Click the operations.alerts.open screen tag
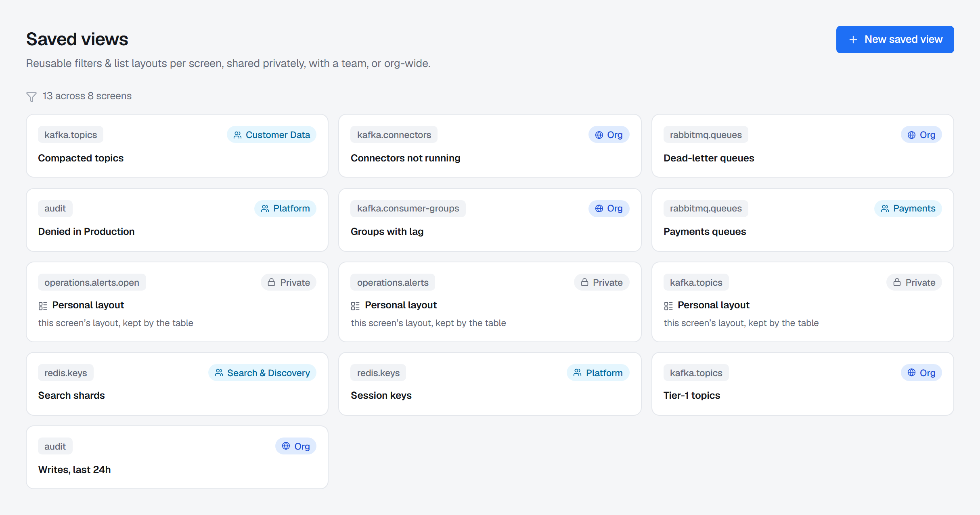Screen dimensions: 980x515 click(x=92, y=283)
